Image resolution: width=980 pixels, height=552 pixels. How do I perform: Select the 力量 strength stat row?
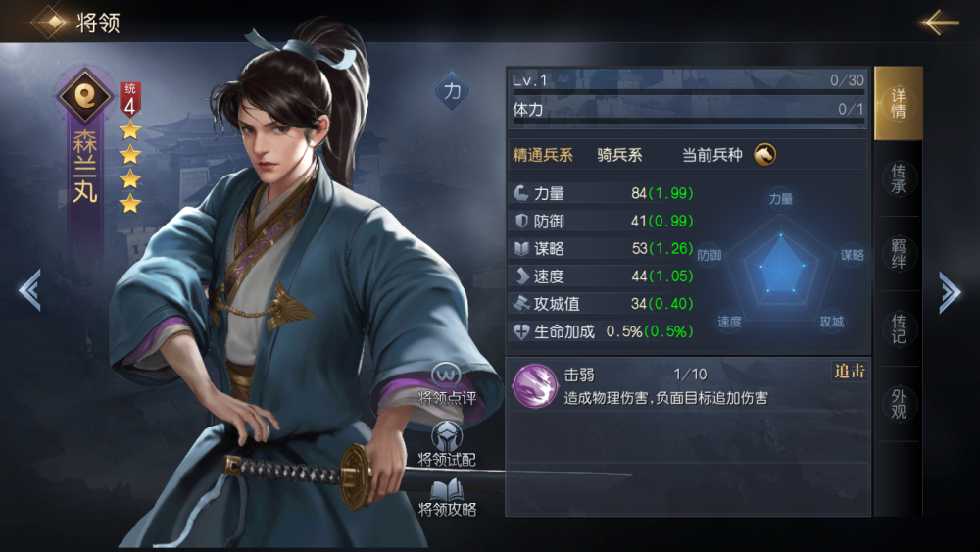coord(603,193)
